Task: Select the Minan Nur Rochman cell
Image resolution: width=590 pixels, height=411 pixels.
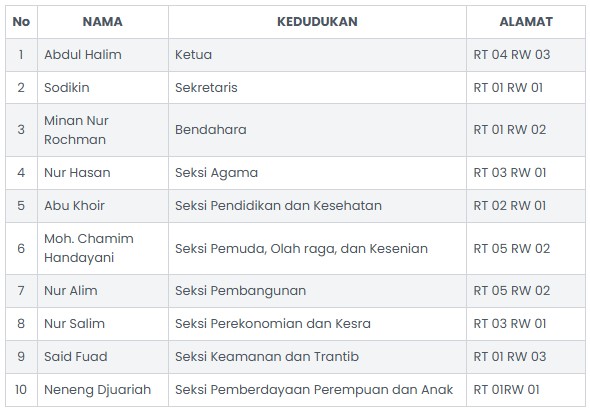Action: [x=103, y=130]
